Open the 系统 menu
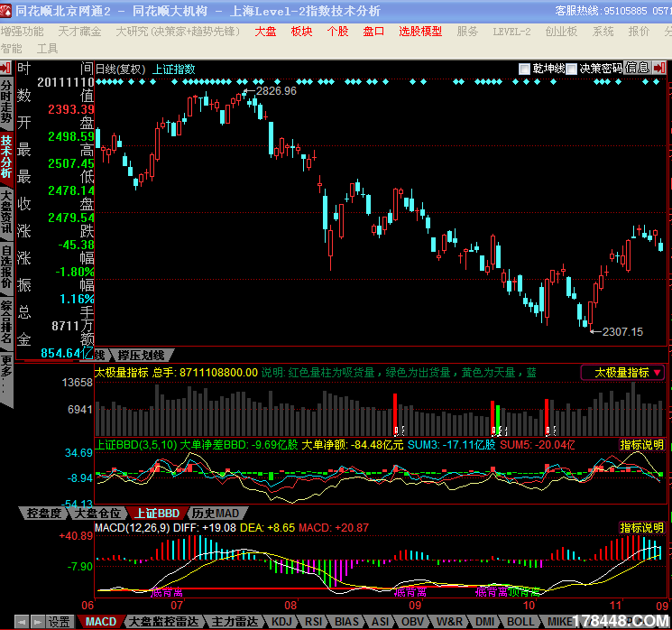Screen dimensions: 672x630 point(603,32)
